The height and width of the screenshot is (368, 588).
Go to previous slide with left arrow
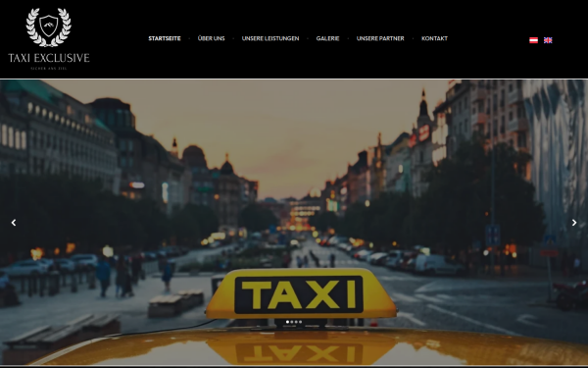pyautogui.click(x=14, y=223)
